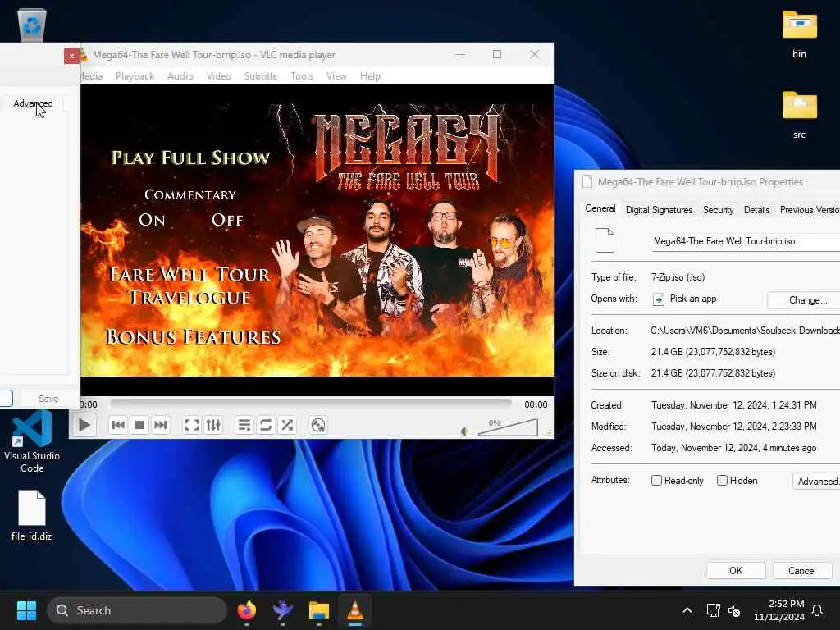This screenshot has height=630, width=840.
Task: Stop playback in VLC
Action: pos(139,426)
